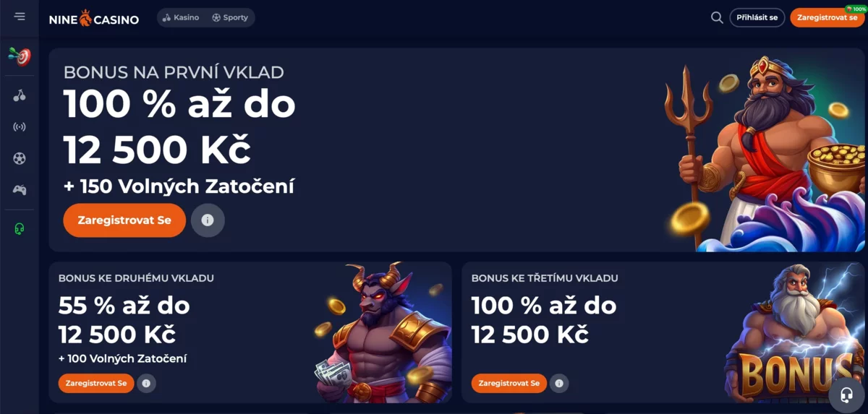Open the live chat bubble at the bottom right
Screen dimensions: 868x414
coord(845,394)
